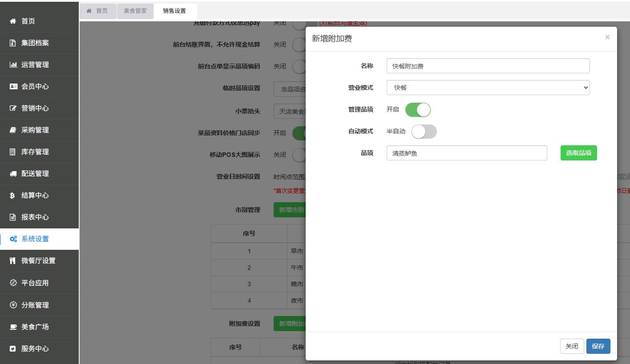Expand the 系统设置 sidebar menu
Screen dimensions: 630x364
[x=40, y=239]
